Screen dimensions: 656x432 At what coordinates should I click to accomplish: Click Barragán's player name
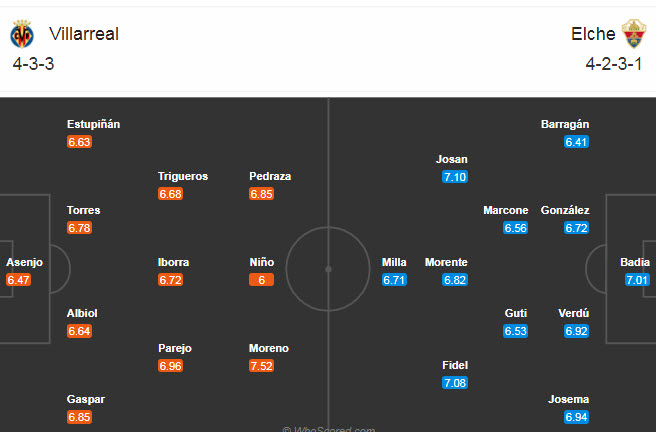coord(565,124)
